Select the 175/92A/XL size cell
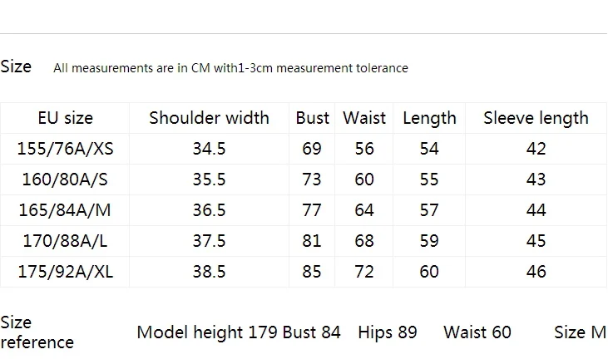 pyautogui.click(x=65, y=272)
